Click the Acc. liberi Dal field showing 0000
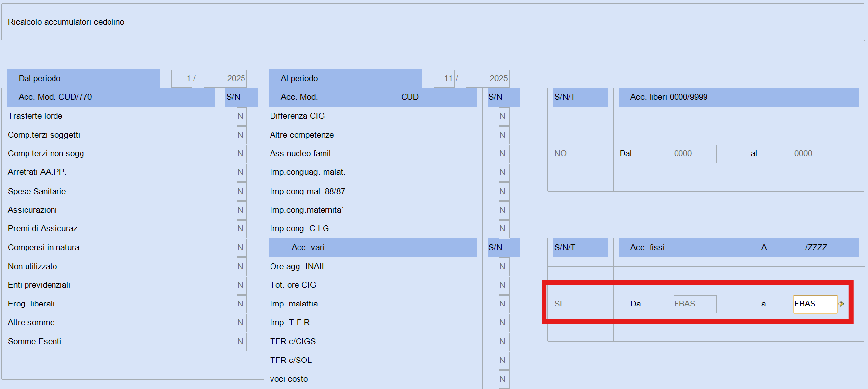Image resolution: width=868 pixels, height=389 pixels. coord(695,154)
